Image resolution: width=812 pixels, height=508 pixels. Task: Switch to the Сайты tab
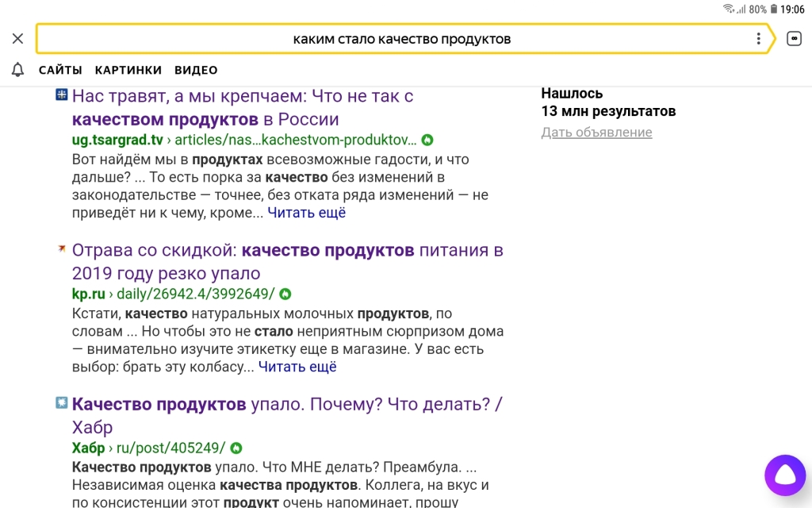click(x=60, y=70)
